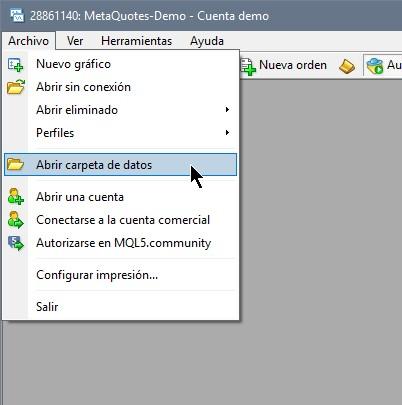This screenshot has height=405, width=402.
Task: Open the Ver menu
Action: (x=75, y=41)
